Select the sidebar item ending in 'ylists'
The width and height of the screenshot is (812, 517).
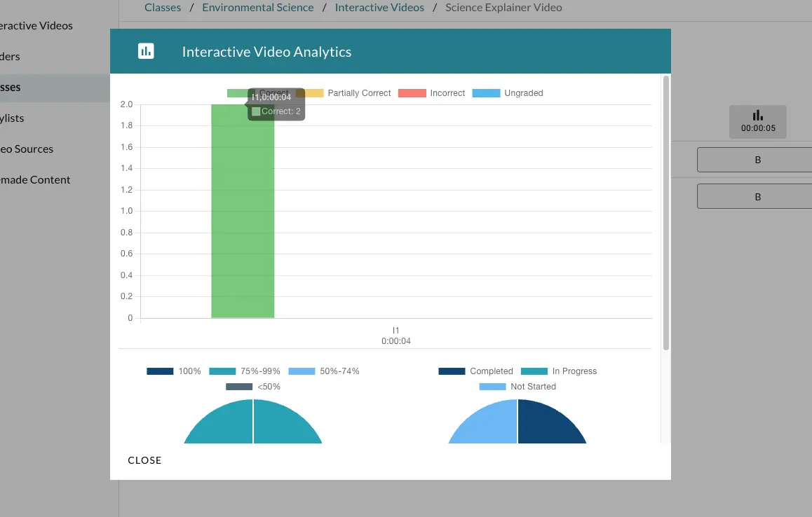point(12,118)
